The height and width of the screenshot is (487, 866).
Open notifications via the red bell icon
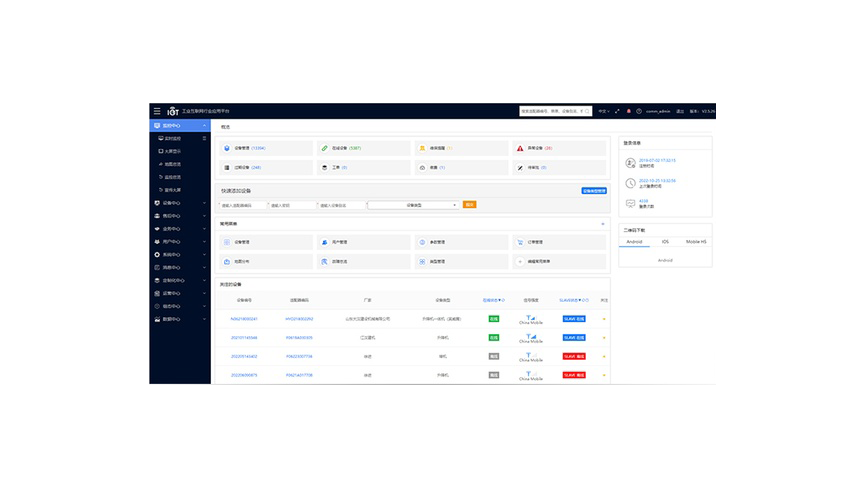[629, 111]
